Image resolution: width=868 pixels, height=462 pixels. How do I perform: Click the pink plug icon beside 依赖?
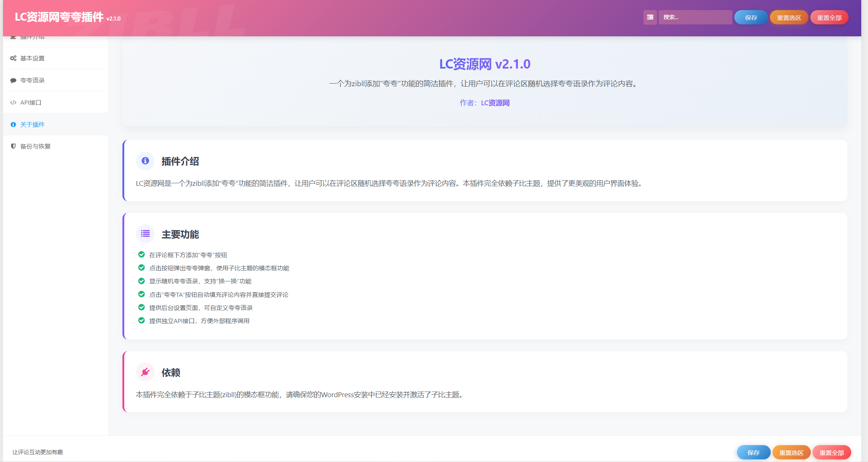145,372
